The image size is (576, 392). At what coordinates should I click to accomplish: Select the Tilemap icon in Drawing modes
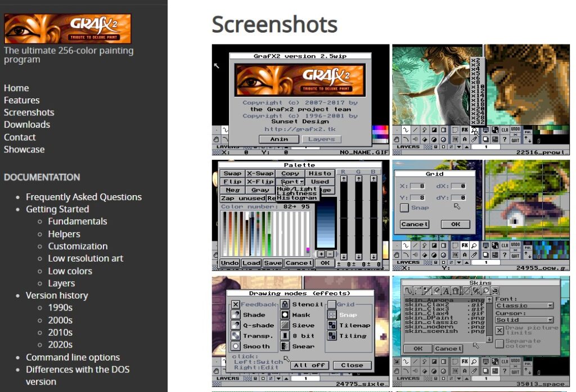pos(332,326)
